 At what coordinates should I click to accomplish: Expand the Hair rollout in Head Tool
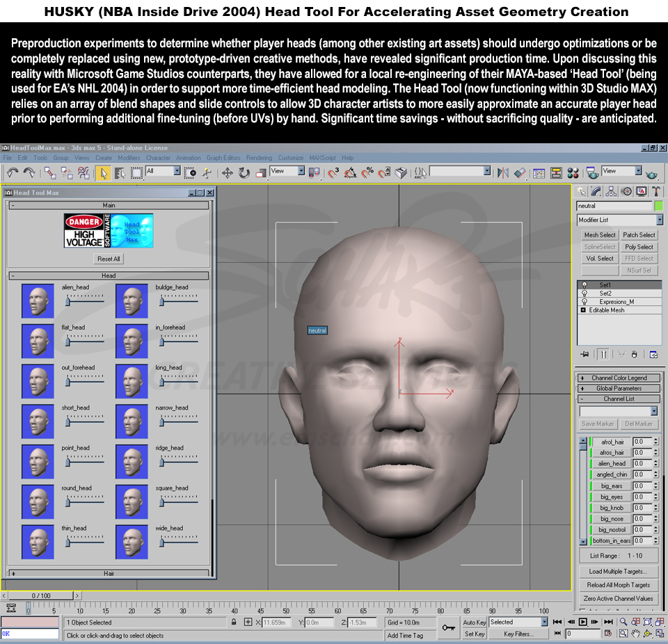(109, 573)
